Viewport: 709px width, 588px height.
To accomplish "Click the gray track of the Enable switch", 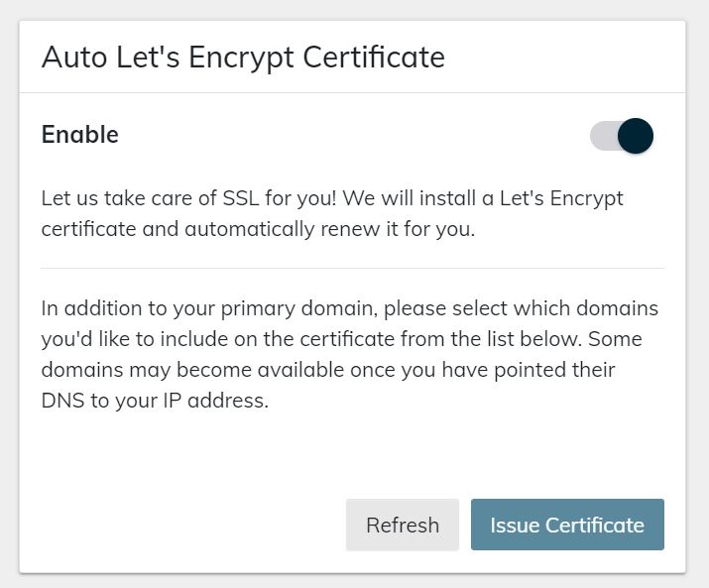I will click(602, 136).
